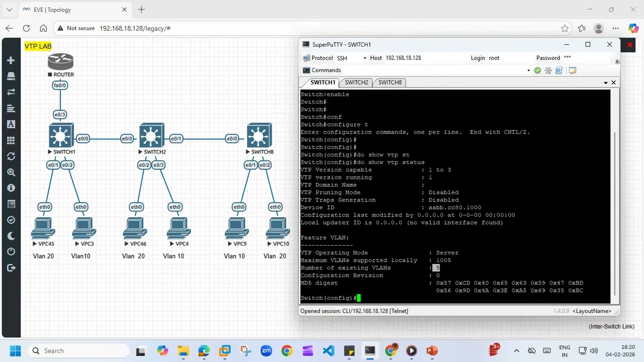This screenshot has width=644, height=362.
Task: Click the Lock lab checkmark icon in sidebar
Action: 11,220
